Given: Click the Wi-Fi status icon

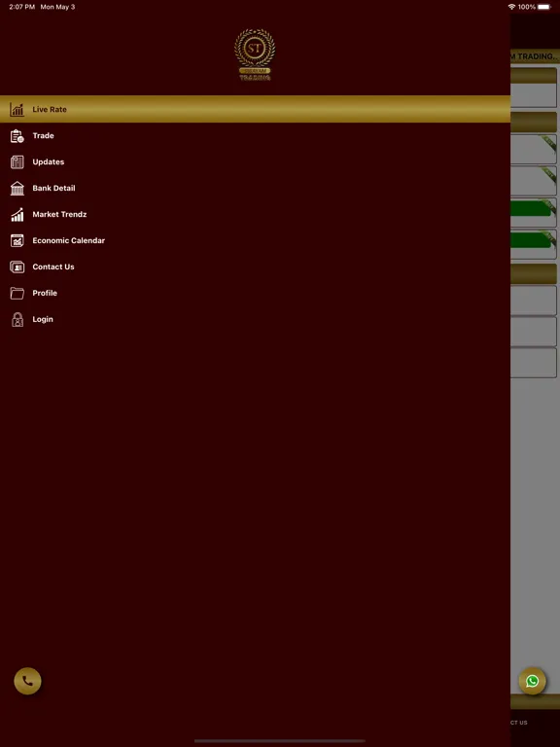Looking at the screenshot, I should pos(512,7).
